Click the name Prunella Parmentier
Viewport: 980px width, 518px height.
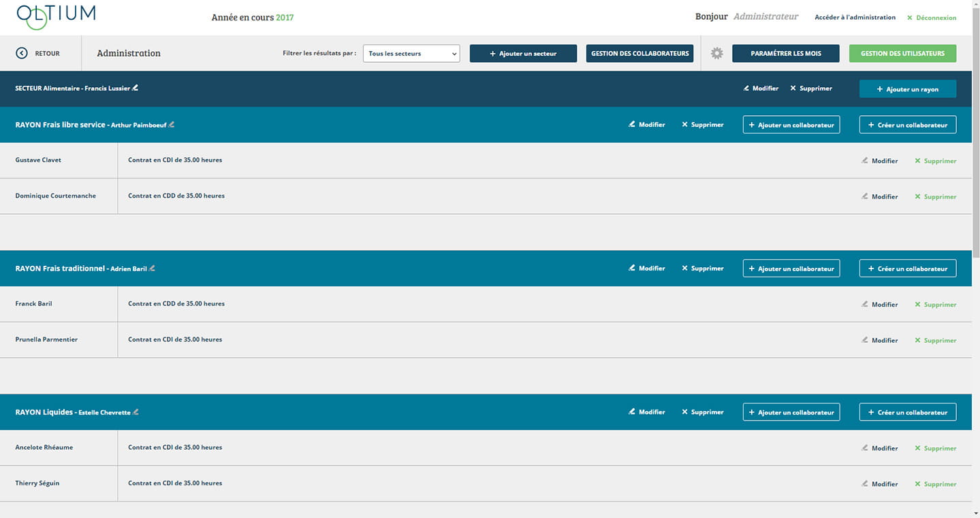(x=46, y=339)
